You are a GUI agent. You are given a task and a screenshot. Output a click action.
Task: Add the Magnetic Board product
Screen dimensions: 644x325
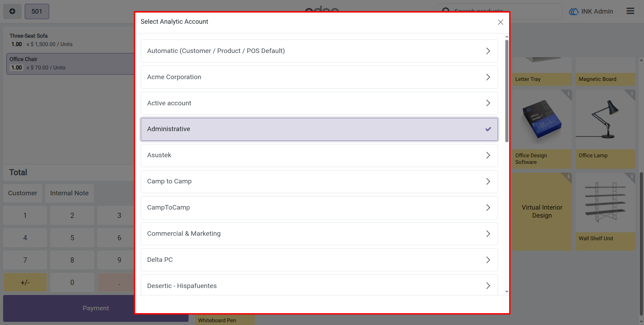tap(605, 72)
